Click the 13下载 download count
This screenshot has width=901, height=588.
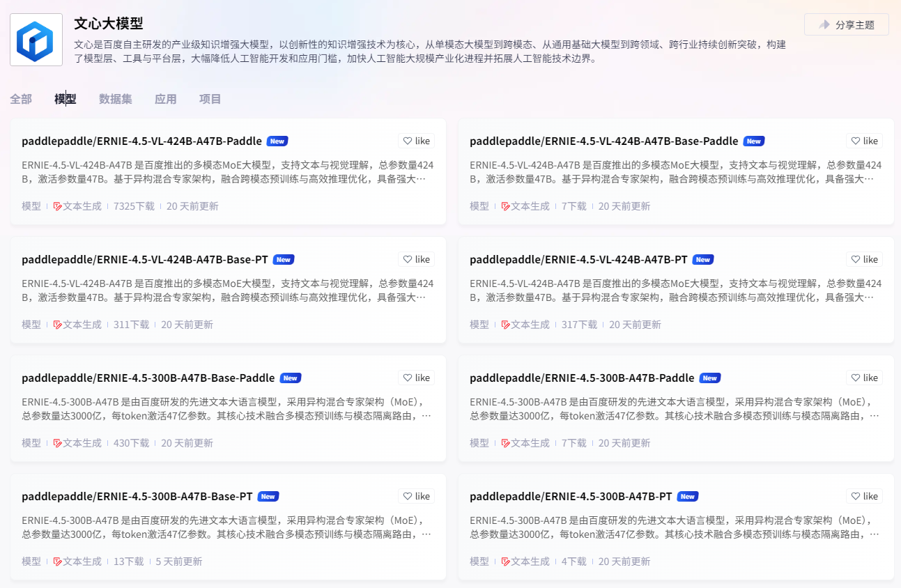129,562
